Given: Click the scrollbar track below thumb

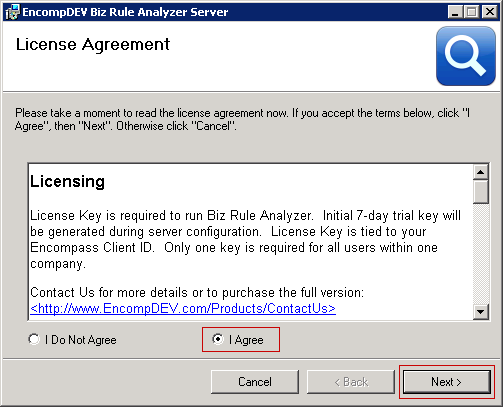Looking at the screenshot, I should point(481,253).
